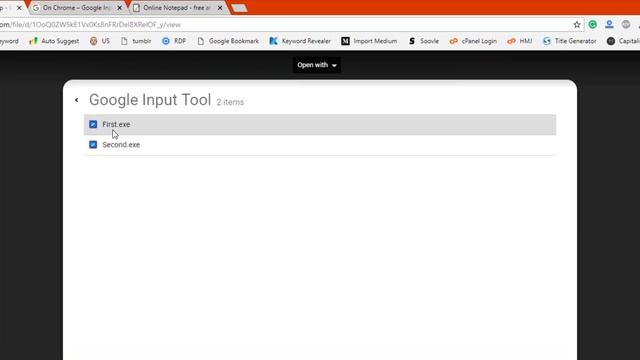This screenshot has width=640, height=360.
Task: Click the '2 items' count label
Action: [230, 102]
